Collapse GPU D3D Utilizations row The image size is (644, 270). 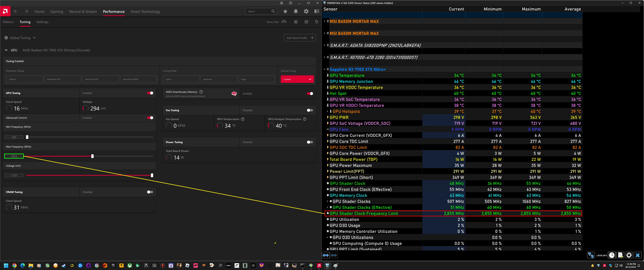[327, 237]
